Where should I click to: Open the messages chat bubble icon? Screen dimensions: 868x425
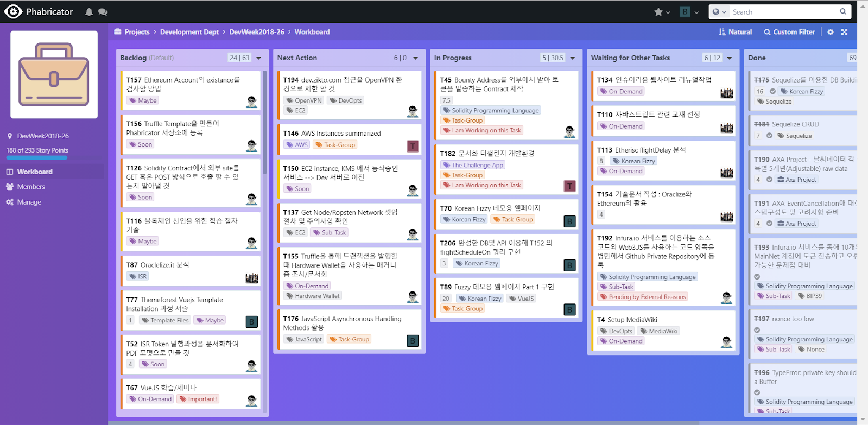(103, 12)
